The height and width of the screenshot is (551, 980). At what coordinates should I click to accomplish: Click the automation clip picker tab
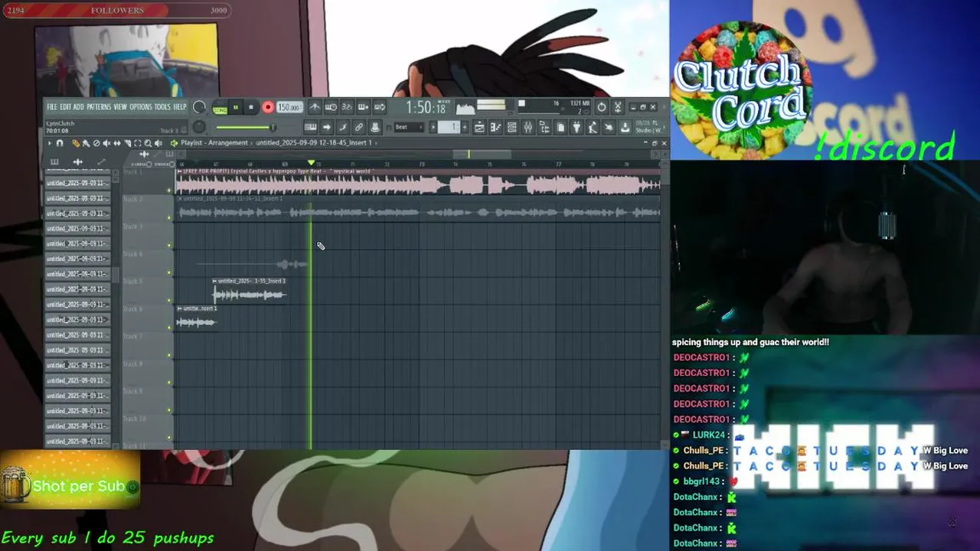pyautogui.click(x=101, y=161)
